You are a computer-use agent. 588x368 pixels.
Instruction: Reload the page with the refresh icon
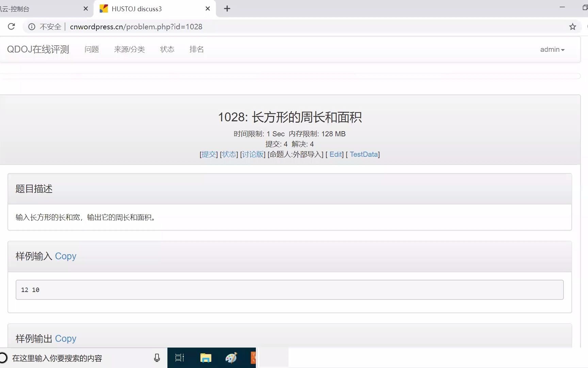[x=11, y=27]
